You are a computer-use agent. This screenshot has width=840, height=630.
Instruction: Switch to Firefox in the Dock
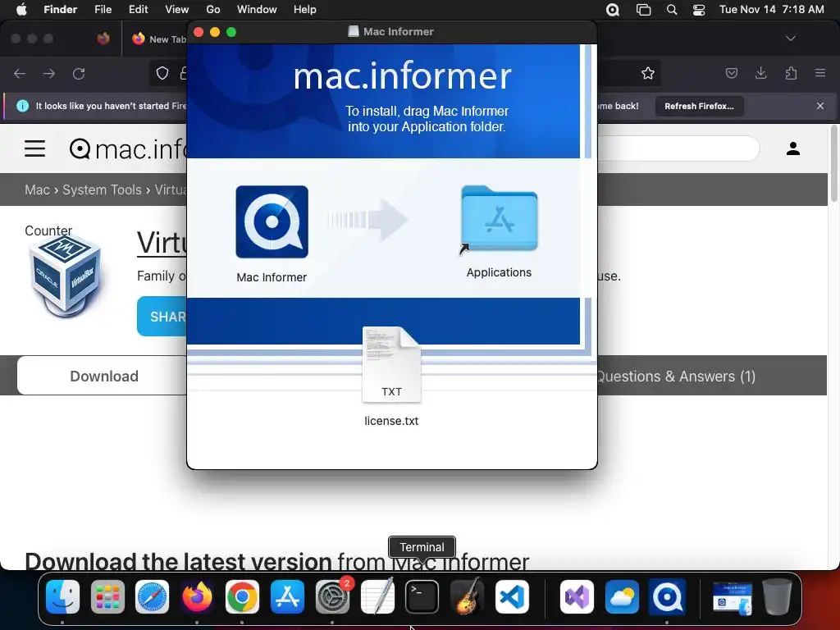pyautogui.click(x=197, y=596)
